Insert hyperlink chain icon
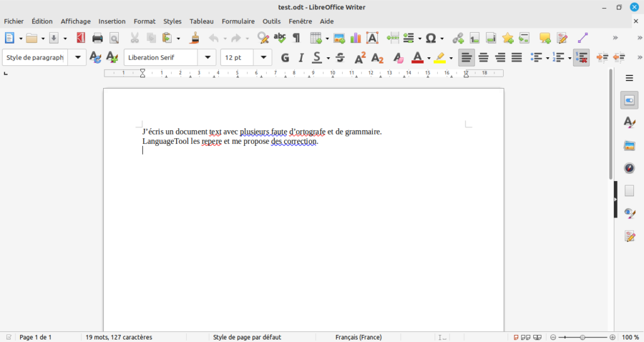644x342 pixels. pyautogui.click(x=458, y=38)
